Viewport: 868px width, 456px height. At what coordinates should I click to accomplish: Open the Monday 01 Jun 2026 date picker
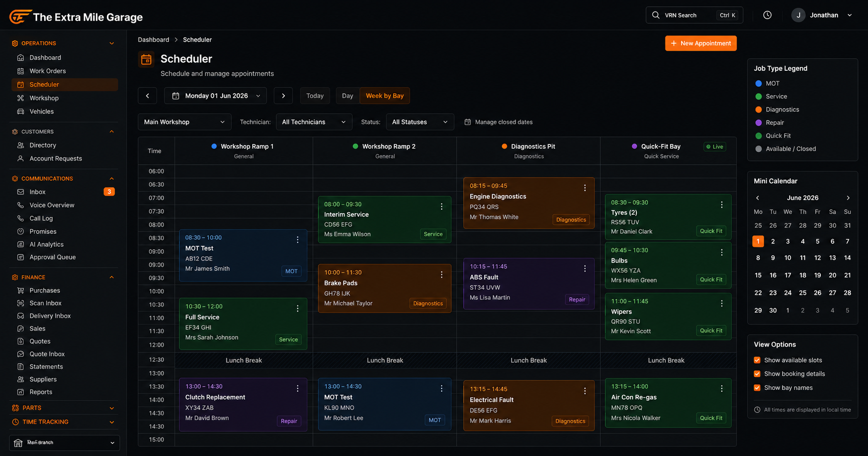coord(216,96)
